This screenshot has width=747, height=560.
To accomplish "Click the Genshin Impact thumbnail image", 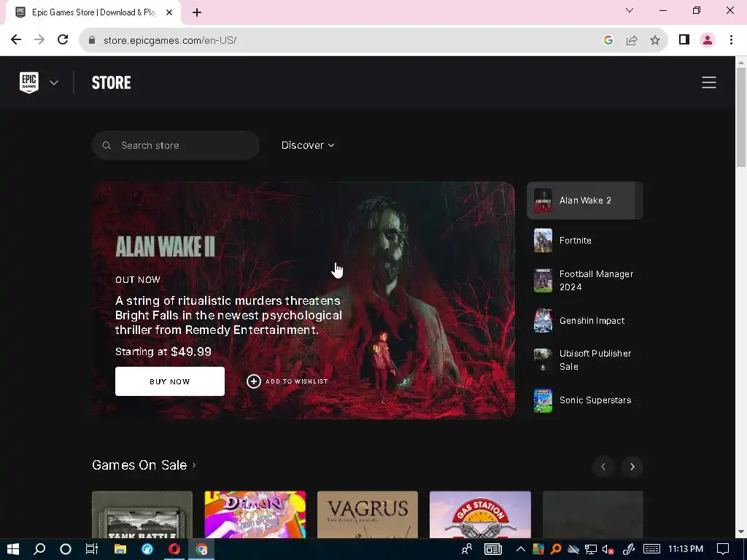I will 543,321.
